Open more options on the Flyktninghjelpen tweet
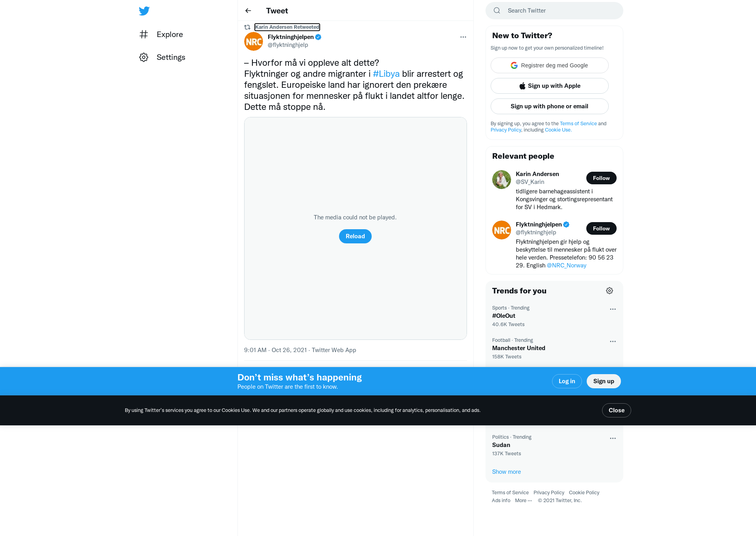This screenshot has height=536, width=756. pos(463,37)
